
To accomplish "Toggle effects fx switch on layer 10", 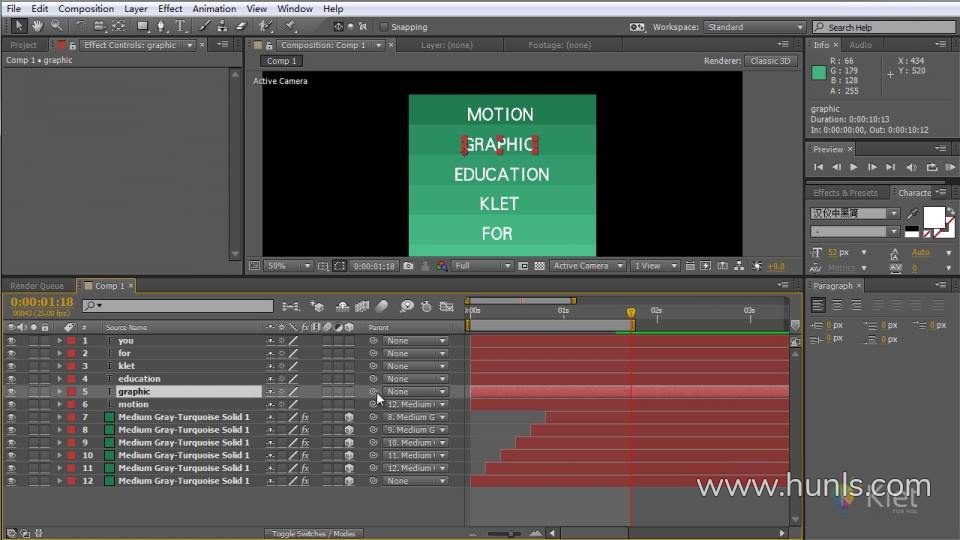I will [305, 456].
